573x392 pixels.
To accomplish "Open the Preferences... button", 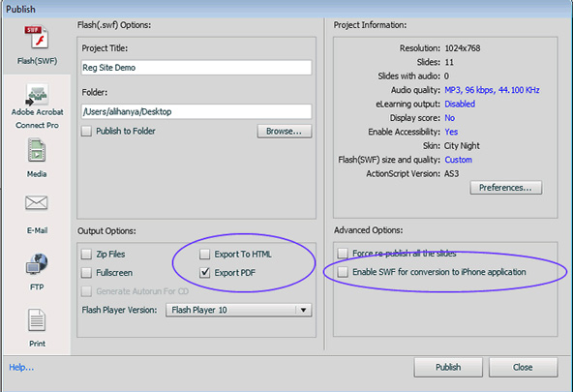I will click(x=506, y=188).
